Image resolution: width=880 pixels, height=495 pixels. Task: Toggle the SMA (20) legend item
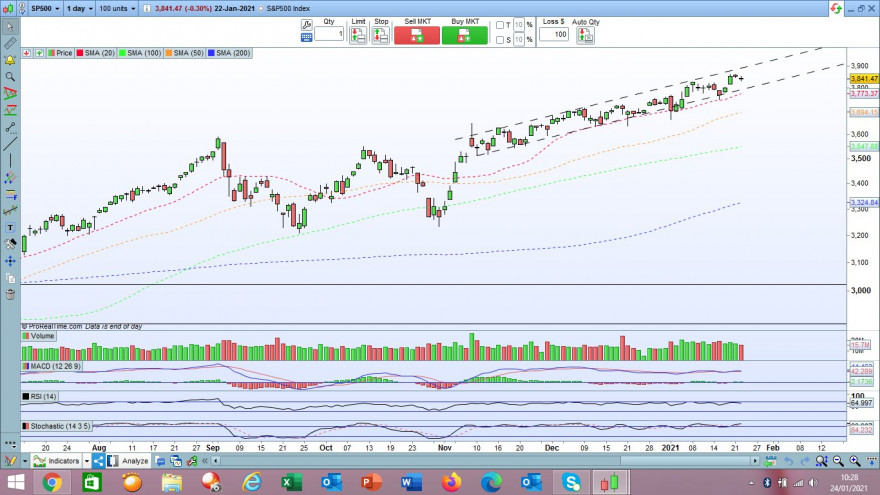(x=95, y=53)
